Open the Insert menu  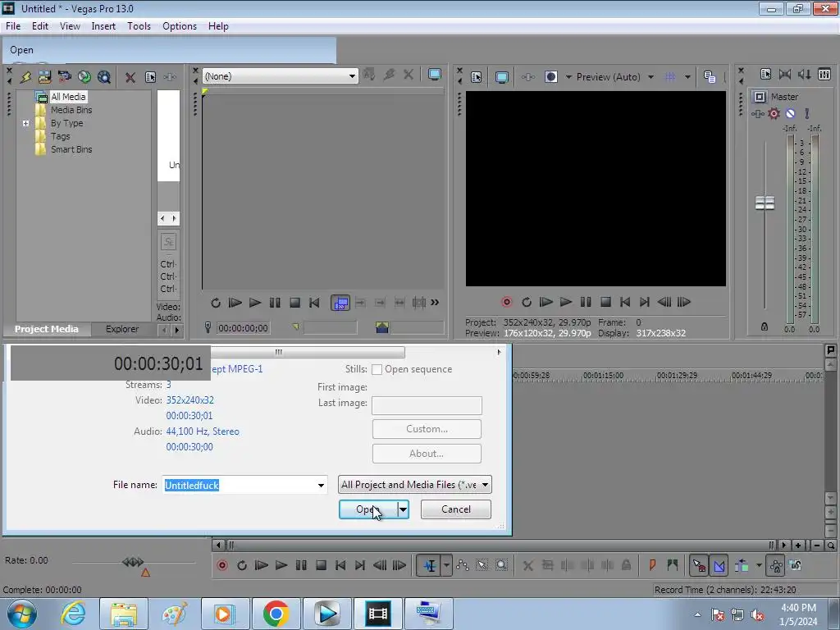pos(103,25)
